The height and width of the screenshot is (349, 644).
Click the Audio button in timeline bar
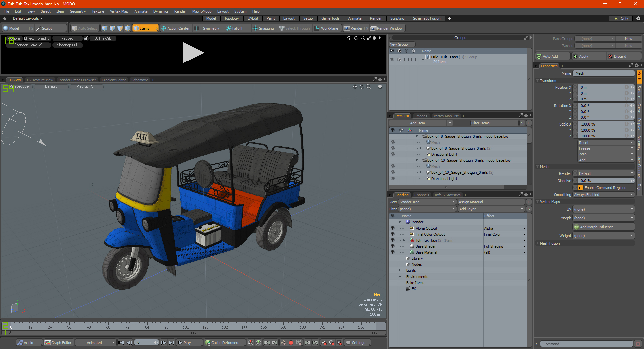coord(29,343)
